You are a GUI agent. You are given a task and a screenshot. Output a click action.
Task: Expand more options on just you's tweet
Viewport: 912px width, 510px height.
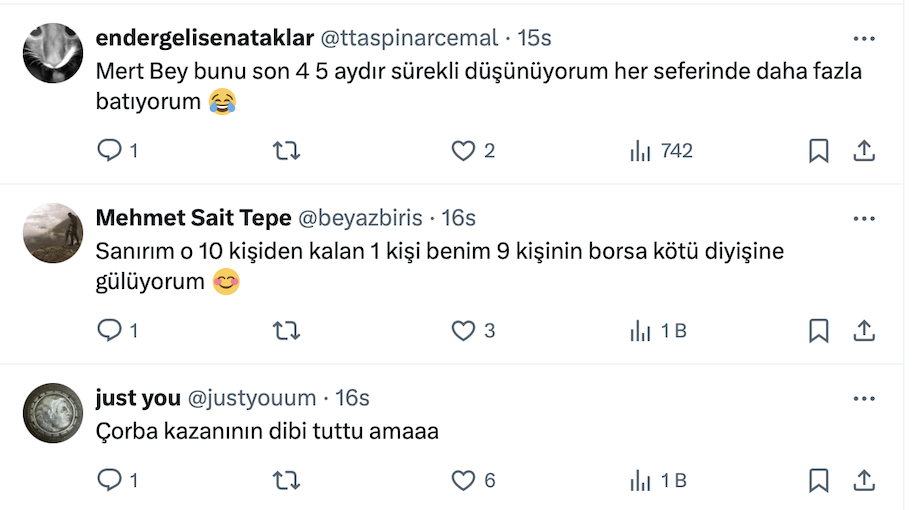[x=864, y=398]
